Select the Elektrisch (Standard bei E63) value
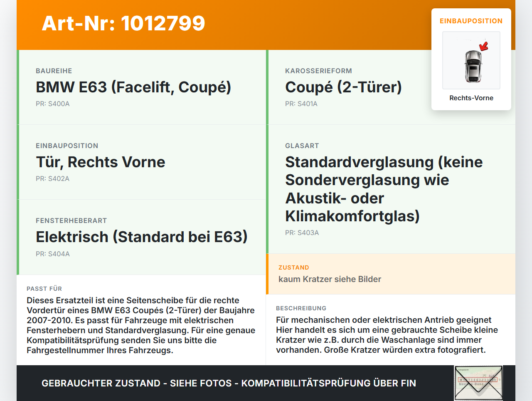532x401 pixels. point(142,237)
